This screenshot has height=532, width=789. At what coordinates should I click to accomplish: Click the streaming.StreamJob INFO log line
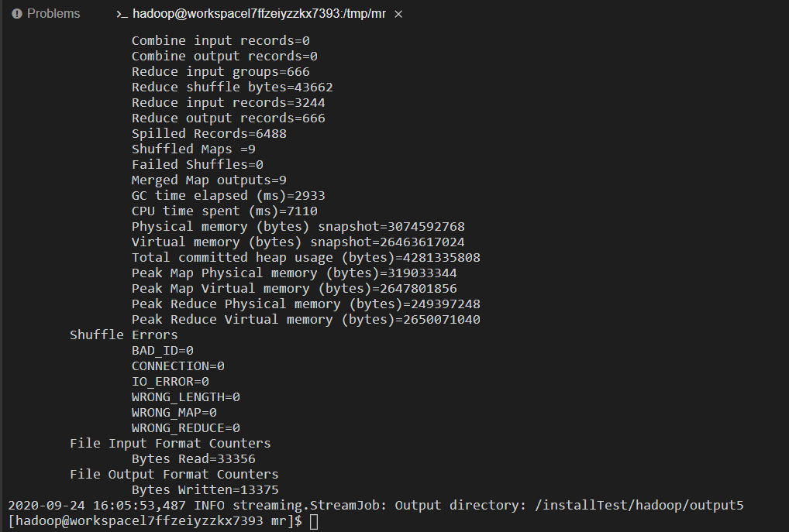[x=375, y=506]
